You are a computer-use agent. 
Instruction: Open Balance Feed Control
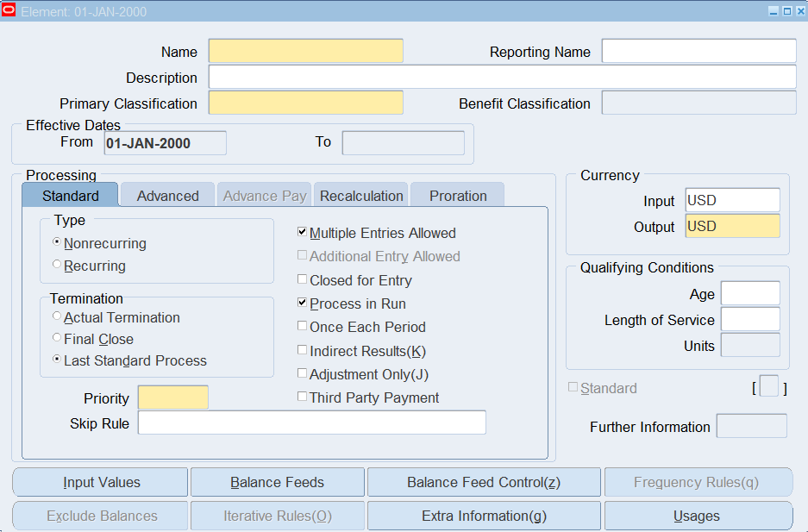tap(484, 483)
